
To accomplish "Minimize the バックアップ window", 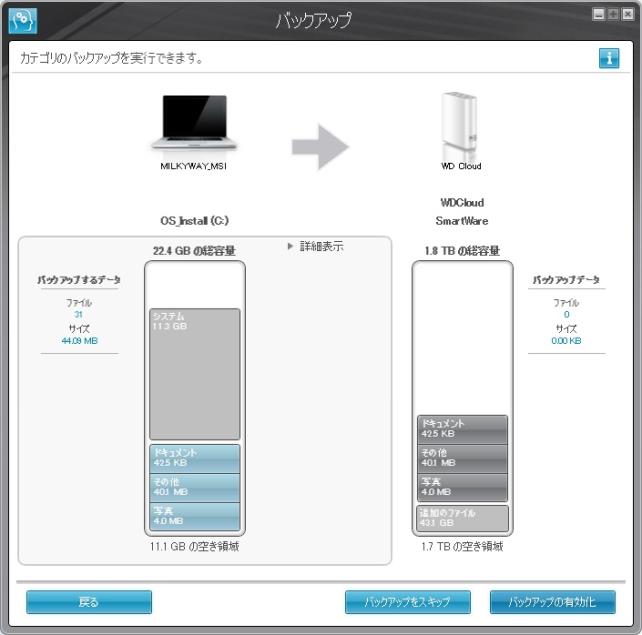I will tap(599, 14).
